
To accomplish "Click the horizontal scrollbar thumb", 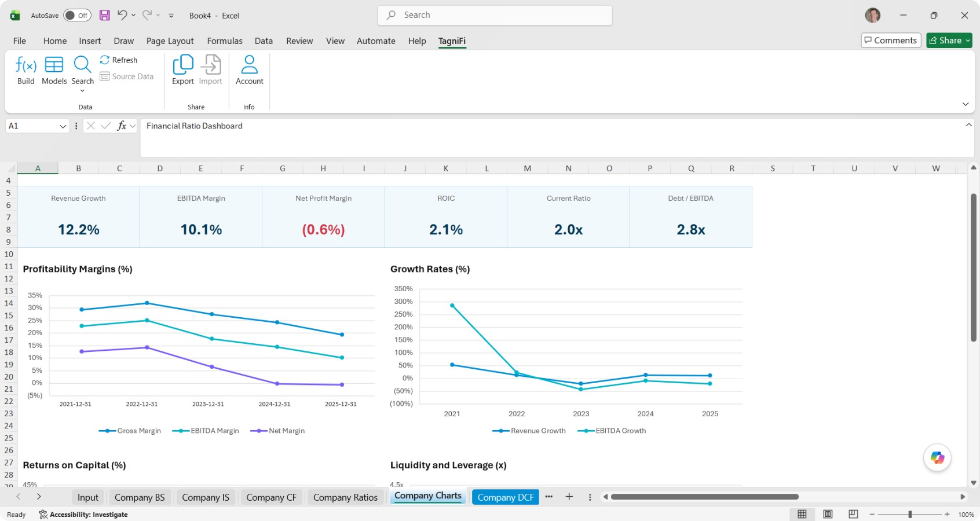I will click(x=705, y=497).
